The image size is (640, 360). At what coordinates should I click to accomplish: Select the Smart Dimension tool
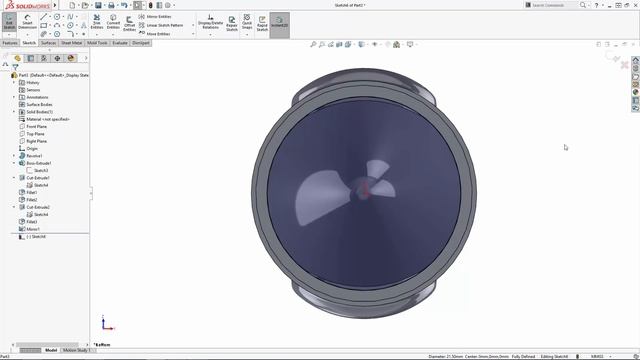point(27,22)
